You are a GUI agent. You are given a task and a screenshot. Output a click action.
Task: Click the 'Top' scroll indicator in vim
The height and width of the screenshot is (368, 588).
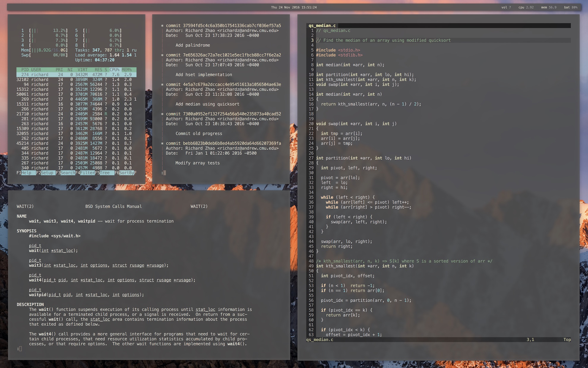567,339
